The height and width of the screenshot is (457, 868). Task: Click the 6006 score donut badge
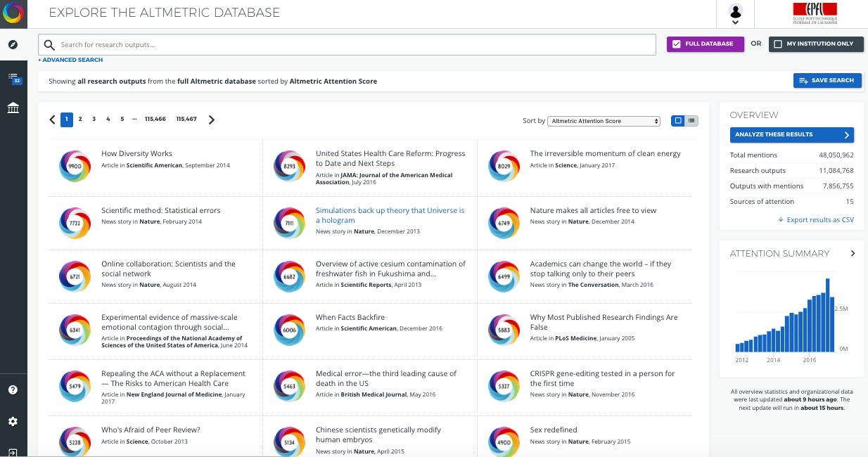click(289, 330)
